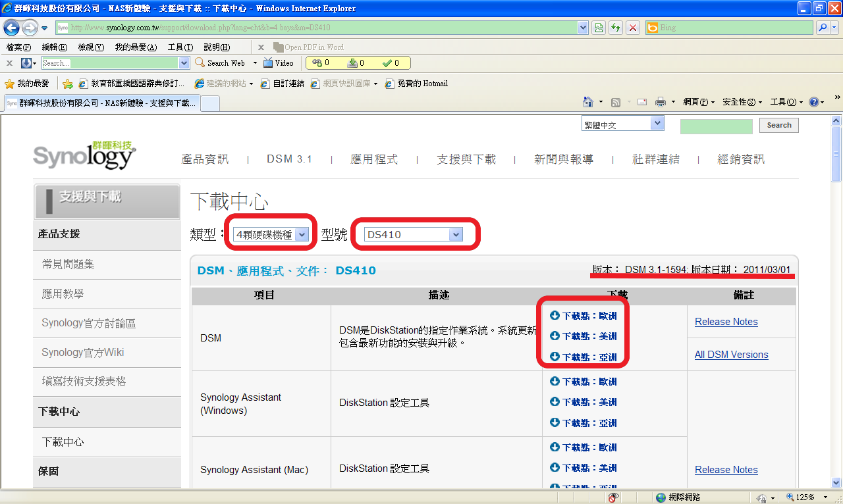Screen dimensions: 843x504
Task: Click the Bing search magnifier button
Action: click(823, 28)
